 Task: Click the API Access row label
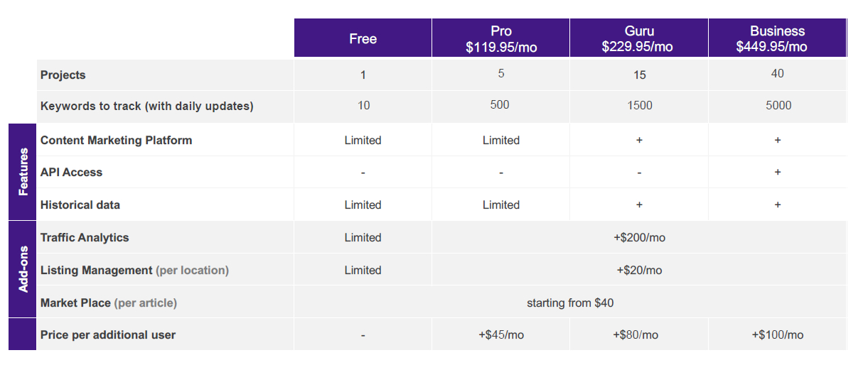click(72, 173)
